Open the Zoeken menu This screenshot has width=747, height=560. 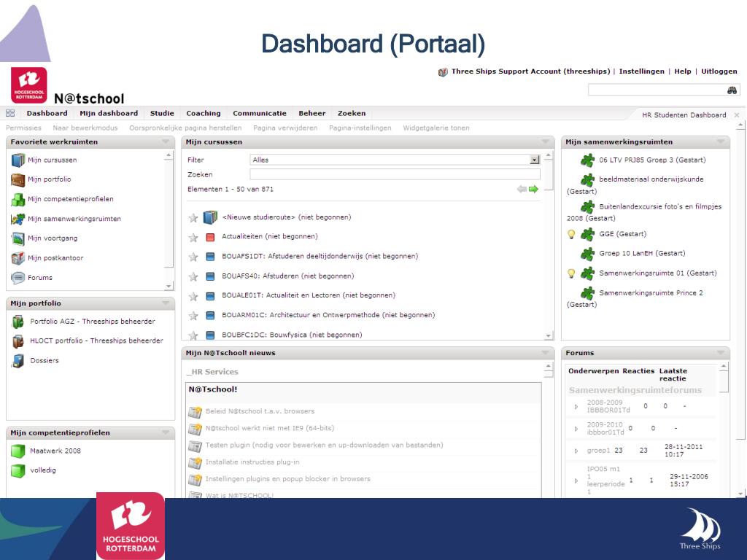[x=352, y=113]
